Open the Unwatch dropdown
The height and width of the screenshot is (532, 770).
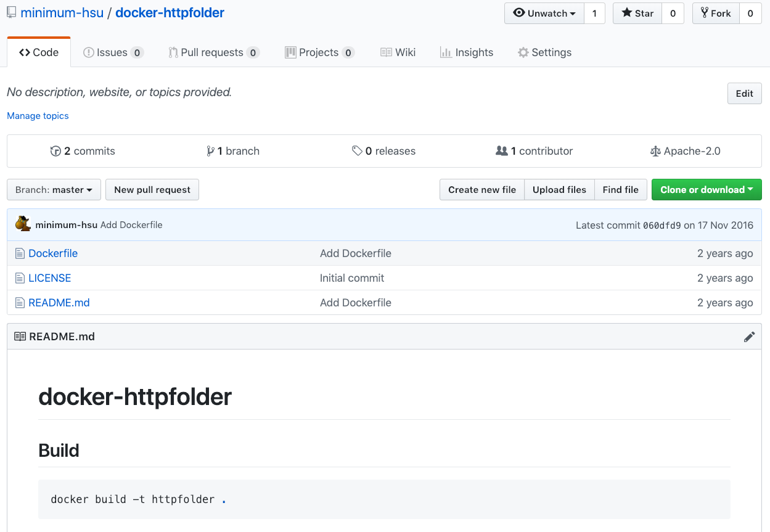click(x=544, y=14)
